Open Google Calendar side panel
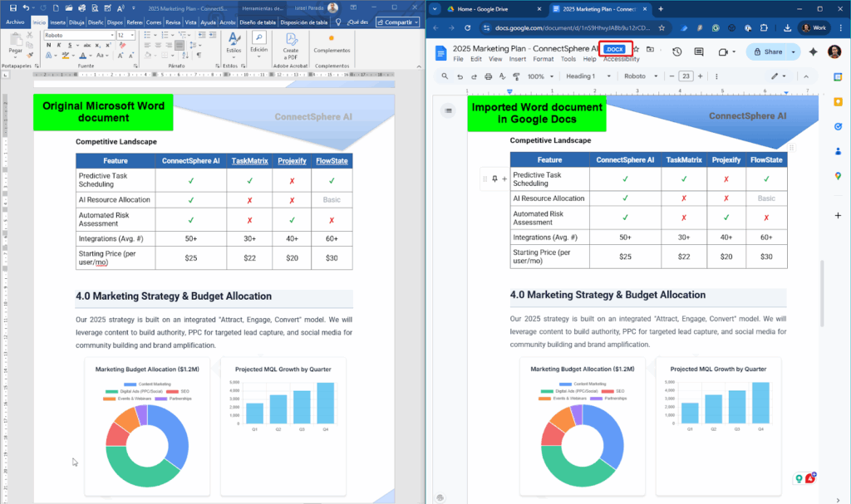 tap(838, 77)
